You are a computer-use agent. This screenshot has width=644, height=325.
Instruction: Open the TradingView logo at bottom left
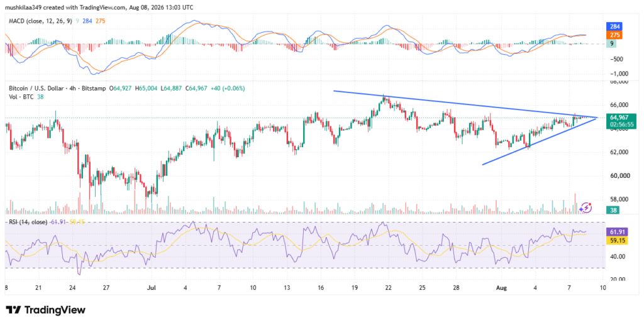click(45, 309)
